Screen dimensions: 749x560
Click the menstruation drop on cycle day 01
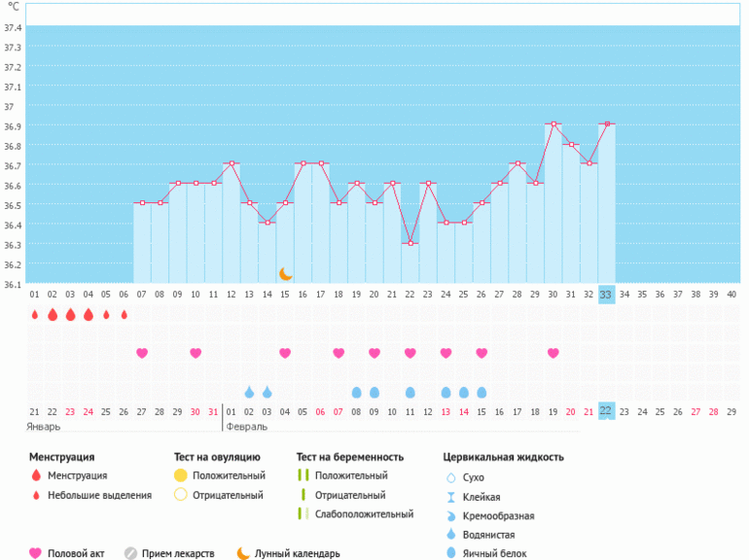point(34,315)
